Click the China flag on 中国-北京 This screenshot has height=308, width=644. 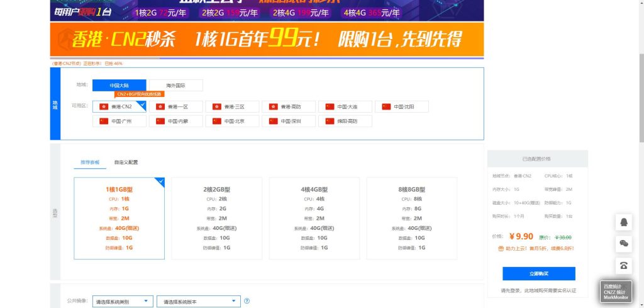pos(217,121)
